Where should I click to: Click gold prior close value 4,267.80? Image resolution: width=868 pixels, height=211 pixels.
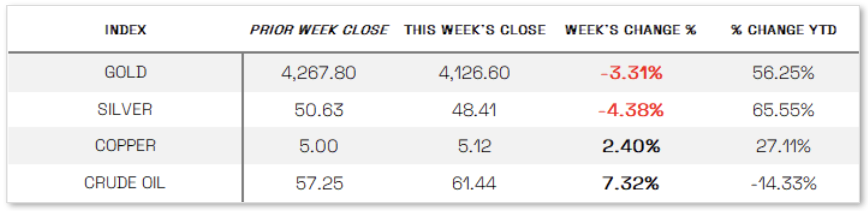318,73
